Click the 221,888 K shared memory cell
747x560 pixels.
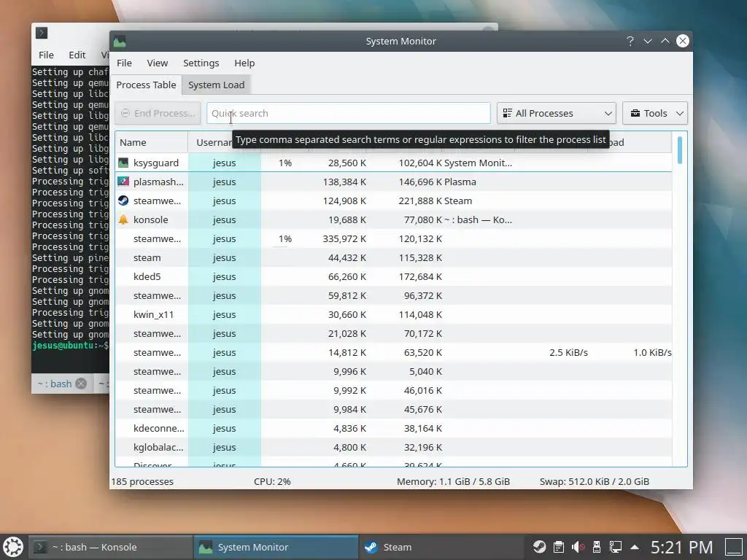[420, 201]
